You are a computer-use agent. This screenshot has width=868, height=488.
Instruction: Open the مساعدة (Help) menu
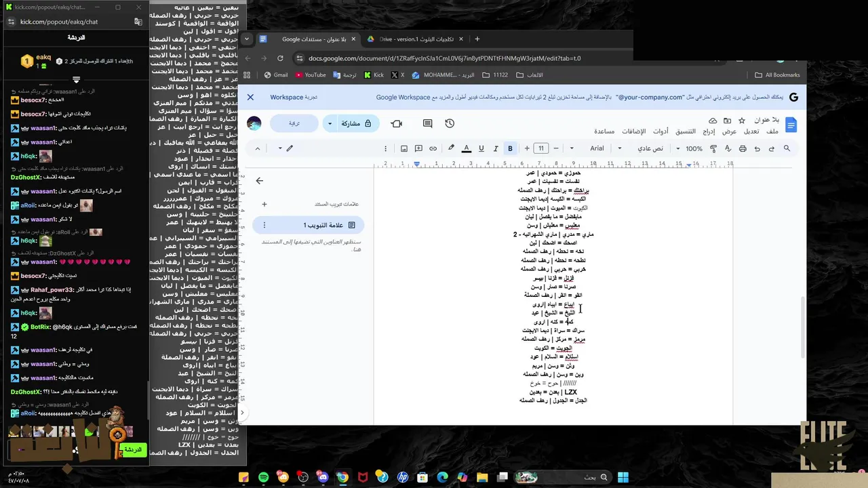point(604,131)
